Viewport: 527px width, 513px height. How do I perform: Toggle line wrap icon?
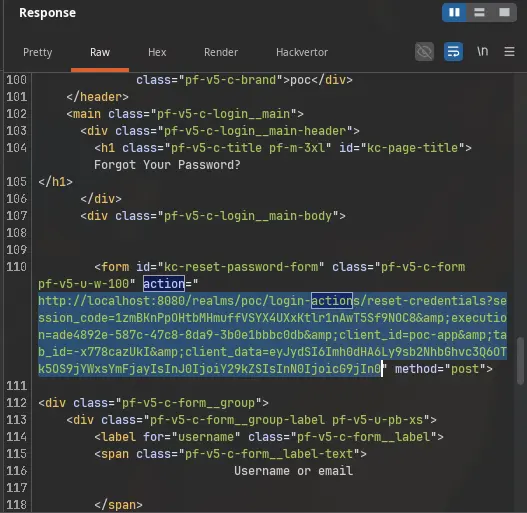pos(453,52)
